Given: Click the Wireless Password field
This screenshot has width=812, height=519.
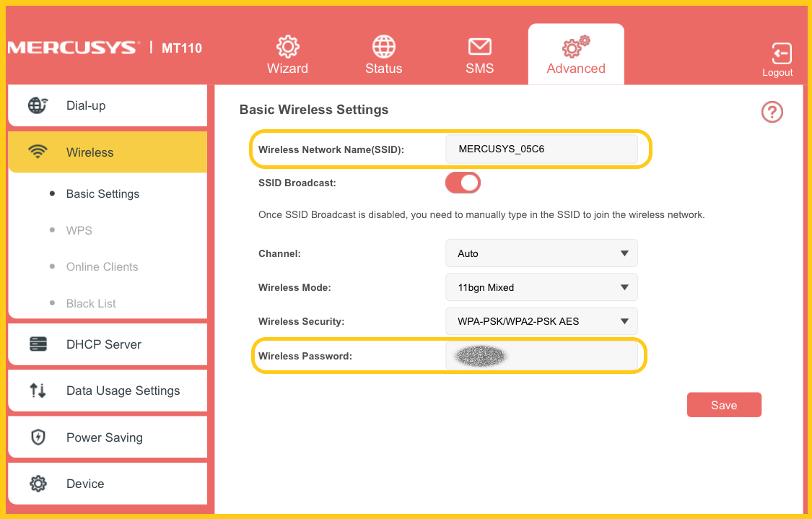Looking at the screenshot, I should click(x=541, y=355).
